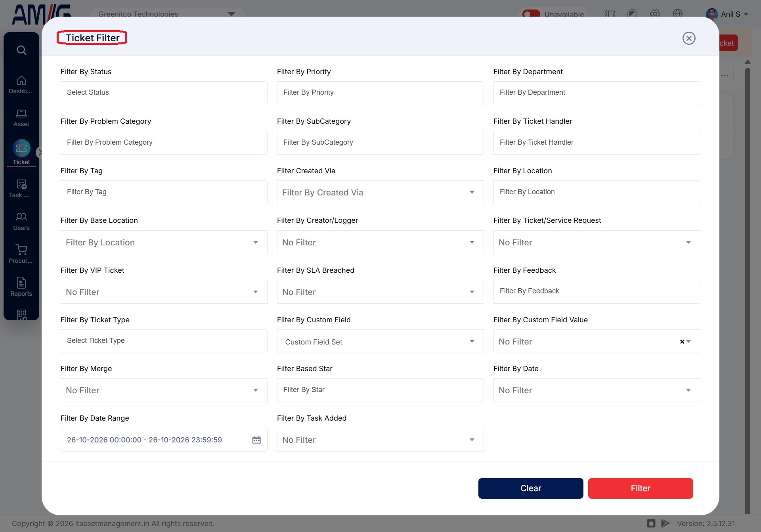This screenshot has height=532, width=761.
Task: Click the Select Ticket Type field
Action: tap(164, 341)
